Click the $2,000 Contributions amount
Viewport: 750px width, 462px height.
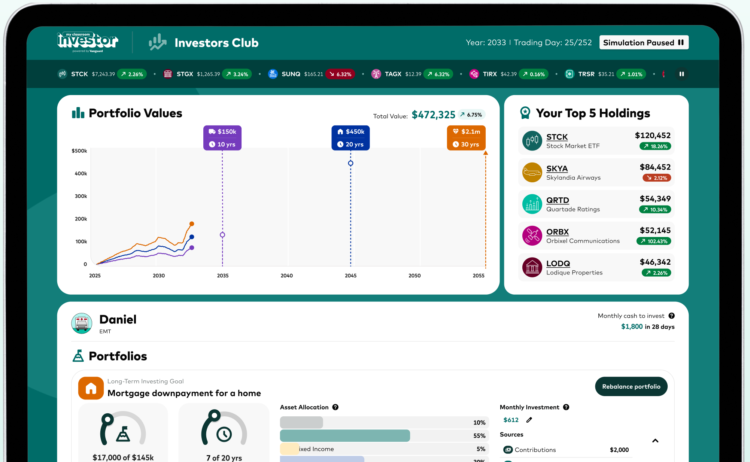[x=619, y=450]
